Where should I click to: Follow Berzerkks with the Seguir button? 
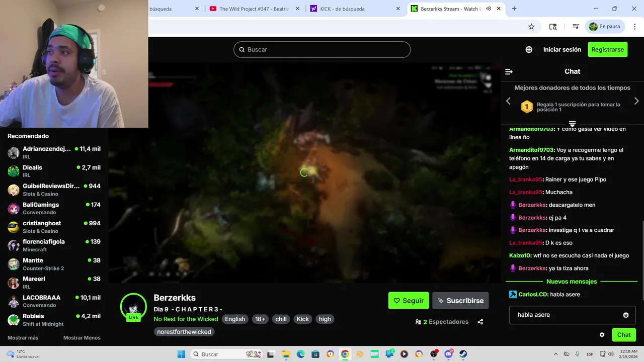[x=409, y=301]
